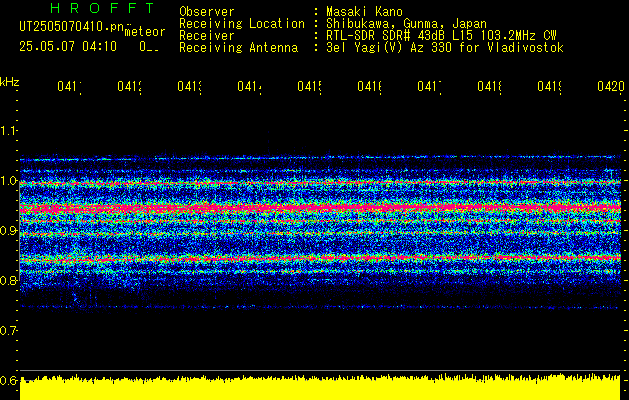The height and width of the screenshot is (400, 629).
Task: Click the 'Receiving Antenna' label
Action: coord(239,48)
